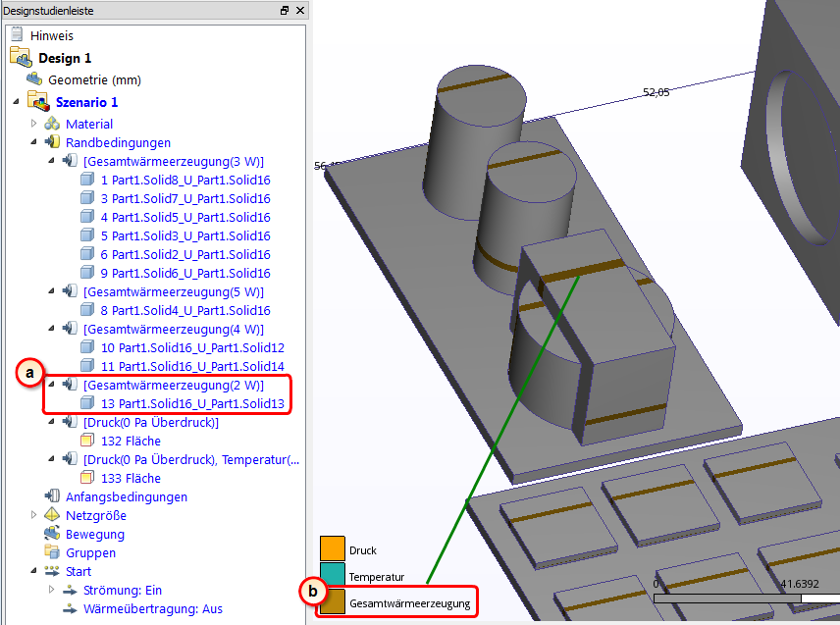Click the Temperatur legend label
The height and width of the screenshot is (625, 840).
pos(377,577)
